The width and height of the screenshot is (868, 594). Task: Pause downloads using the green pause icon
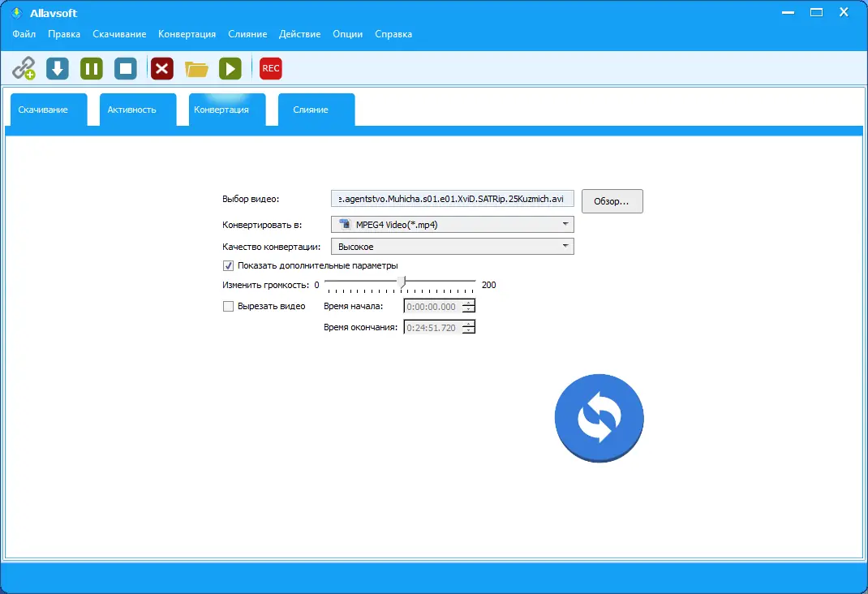92,69
